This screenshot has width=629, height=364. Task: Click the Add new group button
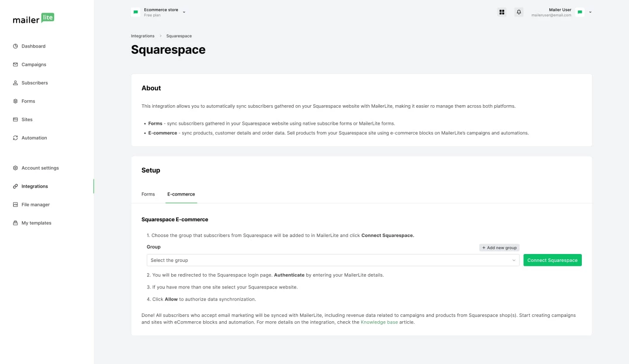click(499, 247)
